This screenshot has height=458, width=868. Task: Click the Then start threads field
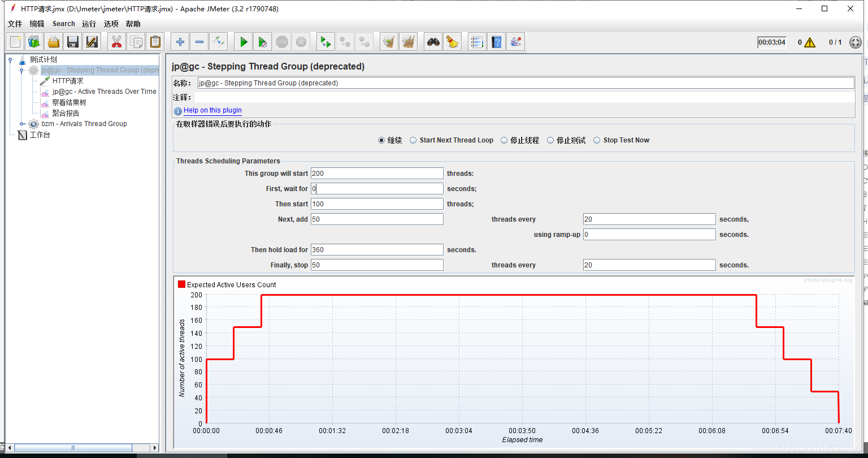click(377, 204)
